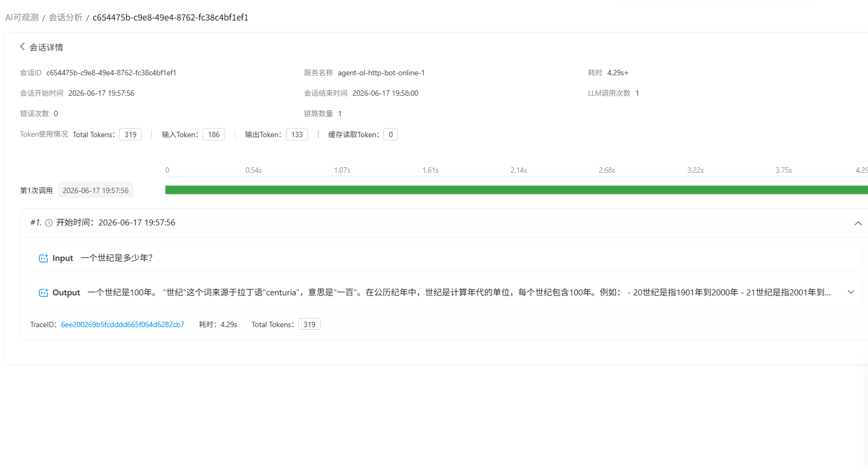Click the Total Tokens 319 badge in Token使用情况

pyautogui.click(x=130, y=135)
